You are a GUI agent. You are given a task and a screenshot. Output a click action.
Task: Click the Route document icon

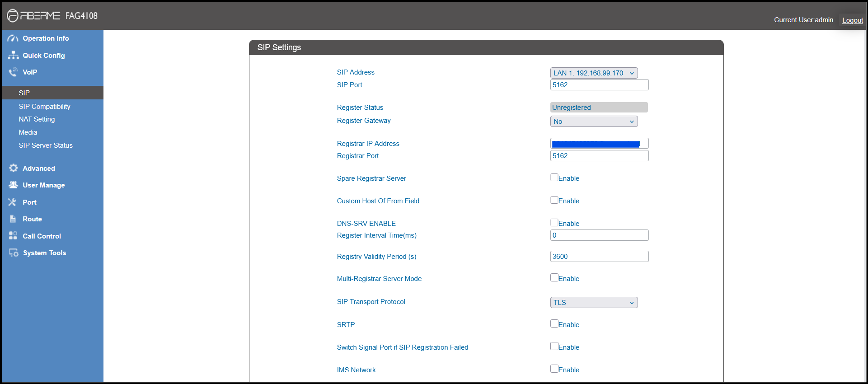[x=13, y=219]
